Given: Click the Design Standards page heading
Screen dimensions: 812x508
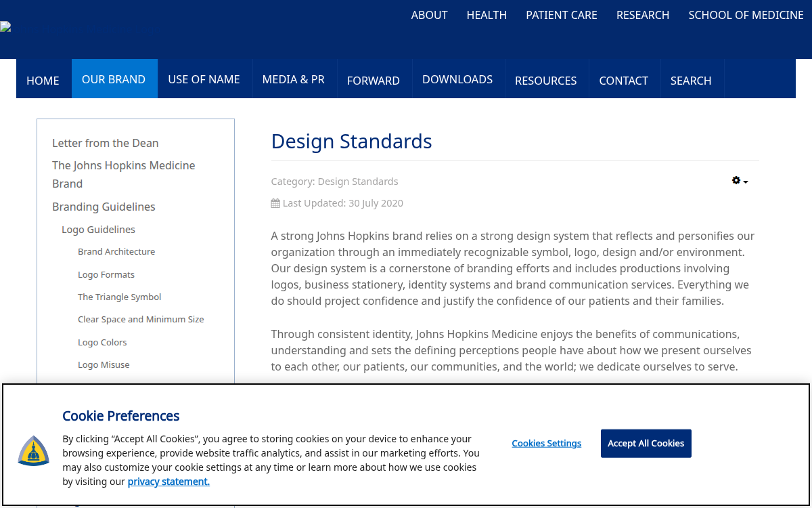Looking at the screenshot, I should click(351, 141).
